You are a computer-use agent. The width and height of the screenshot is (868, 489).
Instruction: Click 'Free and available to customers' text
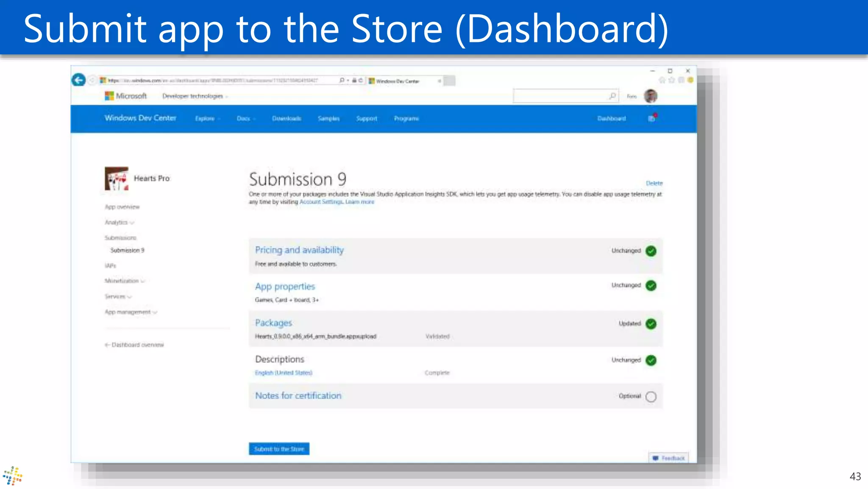[296, 264]
